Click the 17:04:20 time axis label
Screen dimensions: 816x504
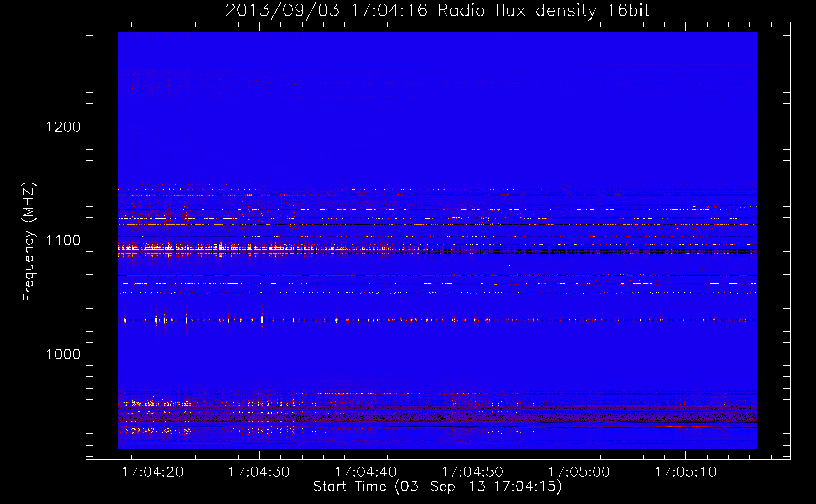(x=153, y=472)
